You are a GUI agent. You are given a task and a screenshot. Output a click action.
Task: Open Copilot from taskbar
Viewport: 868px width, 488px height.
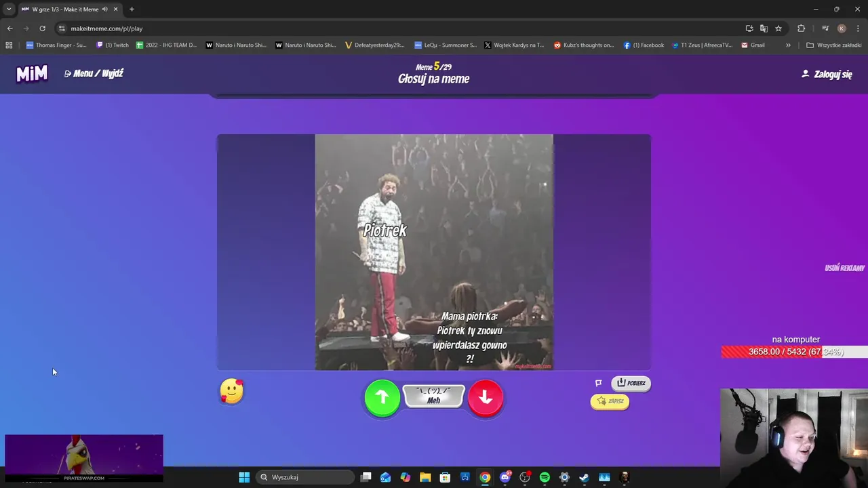point(406,477)
